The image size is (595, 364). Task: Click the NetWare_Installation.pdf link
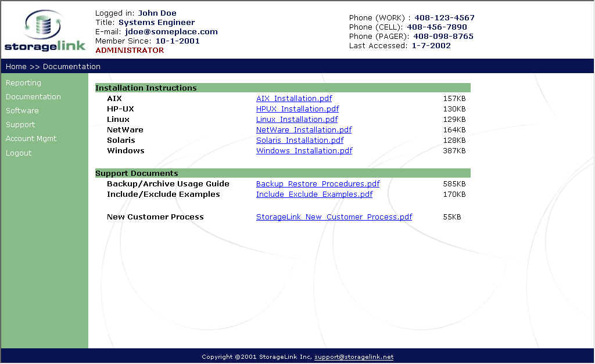(x=304, y=129)
